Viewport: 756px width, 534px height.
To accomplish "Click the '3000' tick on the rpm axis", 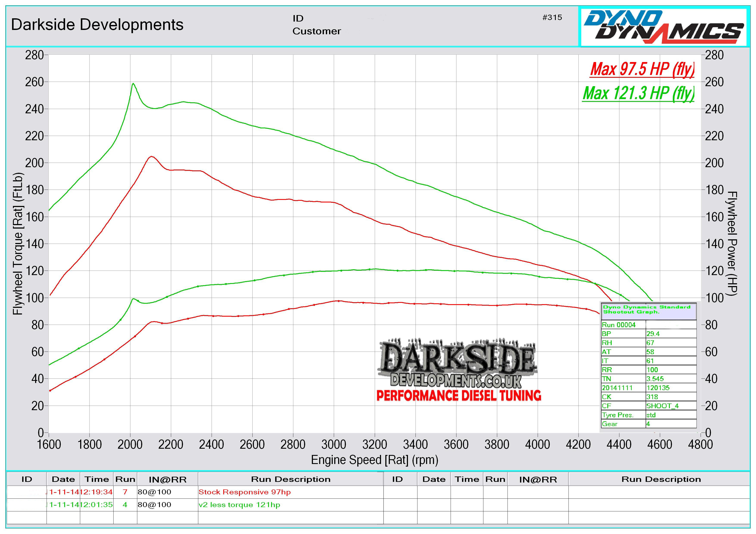I will [334, 445].
